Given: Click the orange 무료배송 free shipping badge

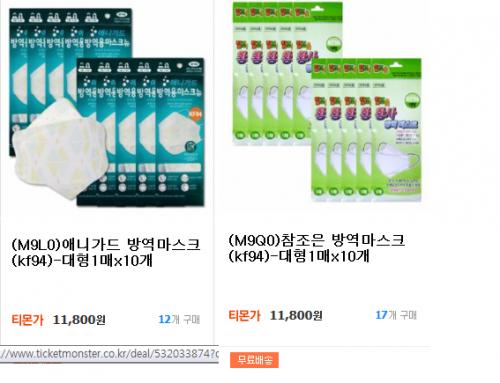Looking at the screenshot, I should coord(254,360).
